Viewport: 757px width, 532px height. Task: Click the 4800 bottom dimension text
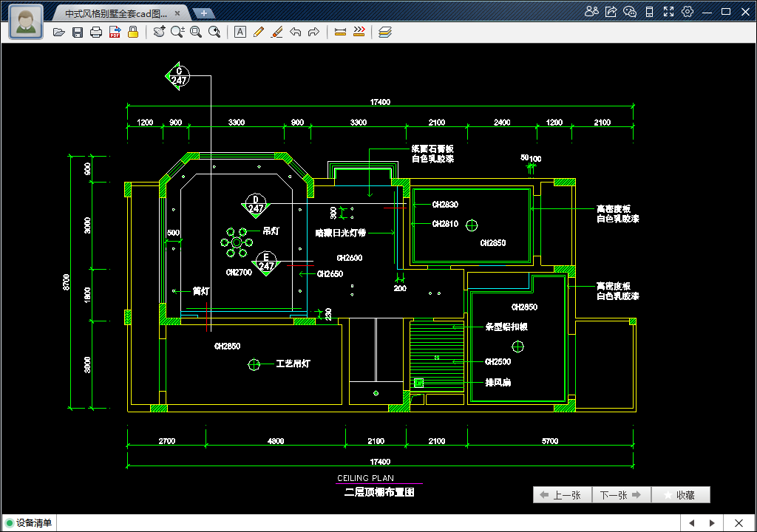(276, 441)
